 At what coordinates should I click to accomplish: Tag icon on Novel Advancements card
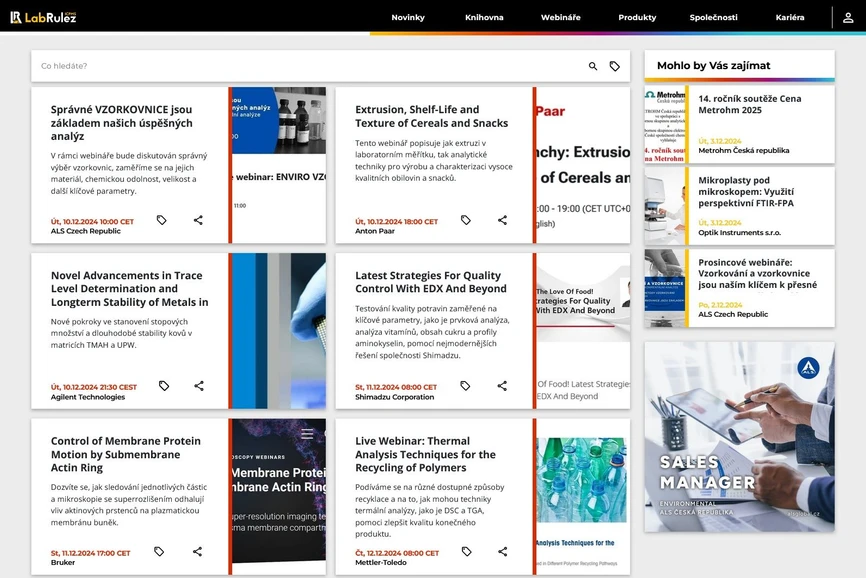click(x=164, y=386)
